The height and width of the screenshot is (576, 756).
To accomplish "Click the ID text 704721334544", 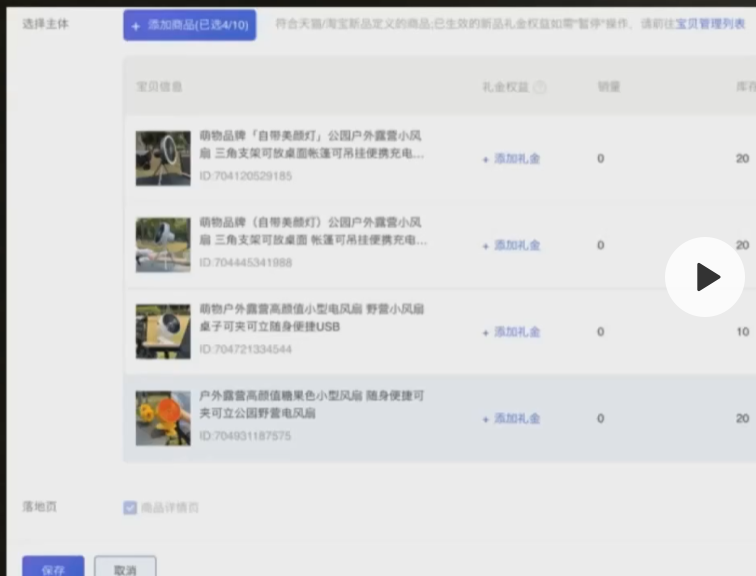I will coord(246,350).
